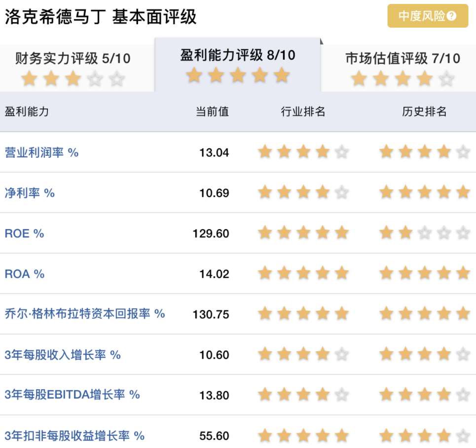Viewport: 476px width, 448px height.
Task: Open the 净利率 % link
Action: click(30, 193)
